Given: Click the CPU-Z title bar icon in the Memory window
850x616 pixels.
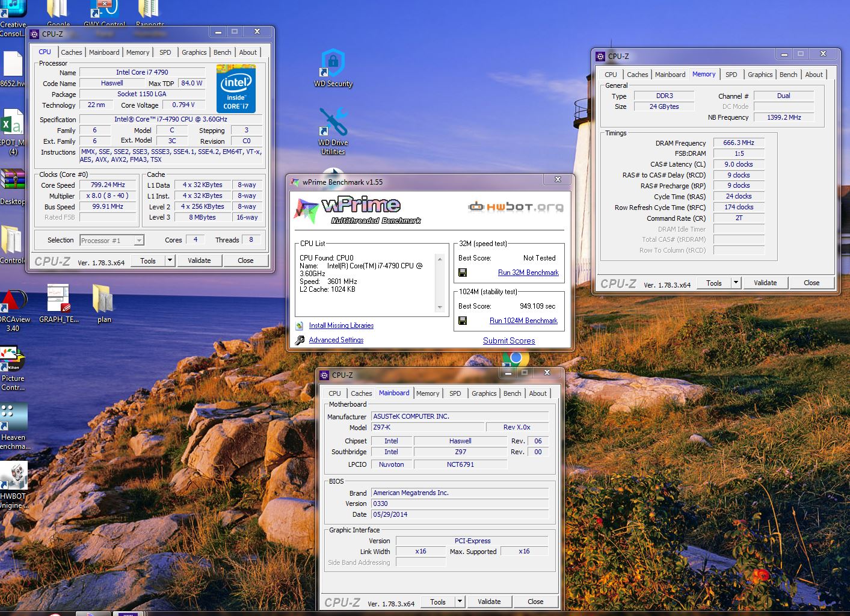Looking at the screenshot, I should click(x=600, y=56).
